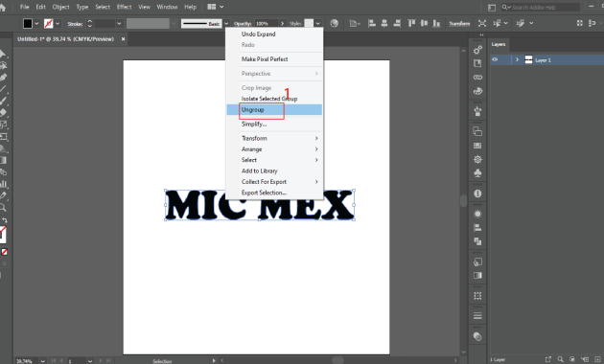Open the stroke color dropdown arrow
The image size is (604, 364).
pos(58,24)
